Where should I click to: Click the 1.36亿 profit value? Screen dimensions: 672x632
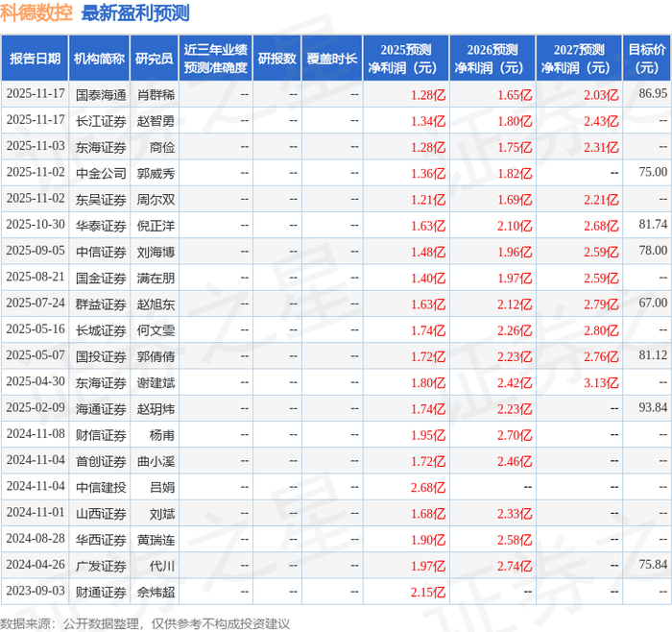click(428, 174)
